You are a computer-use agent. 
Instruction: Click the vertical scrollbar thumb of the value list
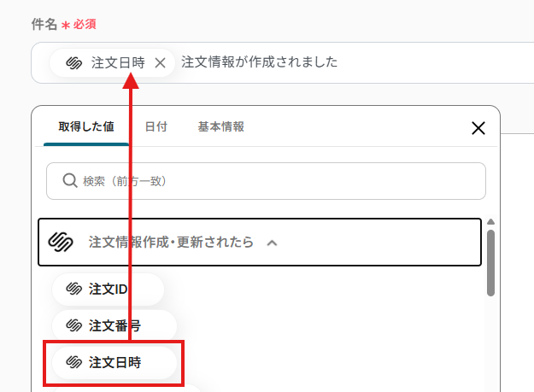coord(490,263)
